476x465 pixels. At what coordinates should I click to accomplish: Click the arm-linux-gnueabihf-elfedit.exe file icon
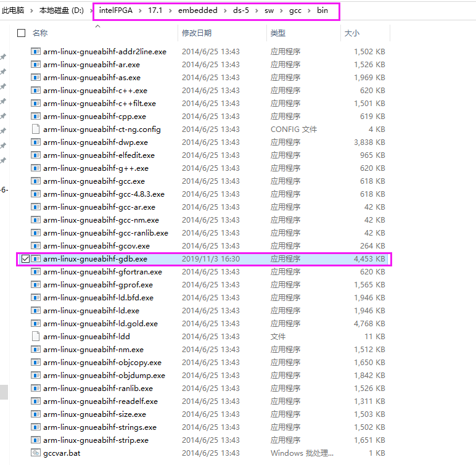[36, 155]
